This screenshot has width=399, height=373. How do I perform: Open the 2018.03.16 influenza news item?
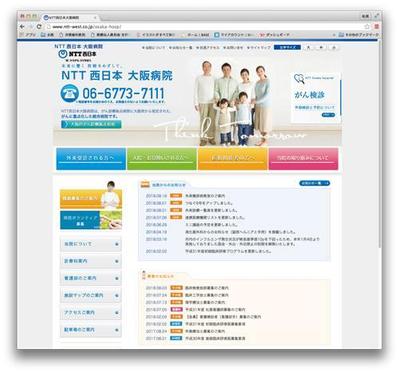[252, 241]
